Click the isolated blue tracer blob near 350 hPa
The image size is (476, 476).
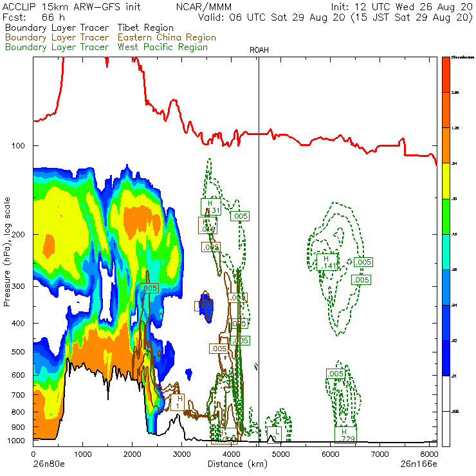tap(206, 307)
